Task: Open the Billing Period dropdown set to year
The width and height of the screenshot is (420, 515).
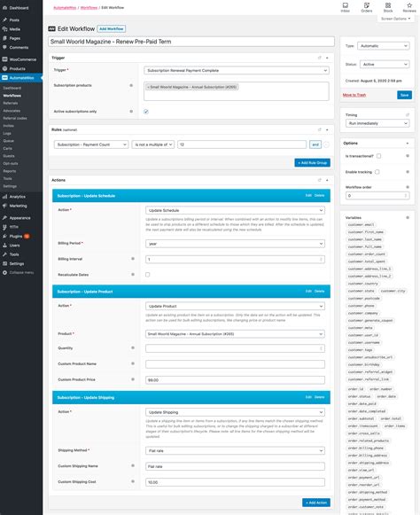Action: tap(235, 244)
